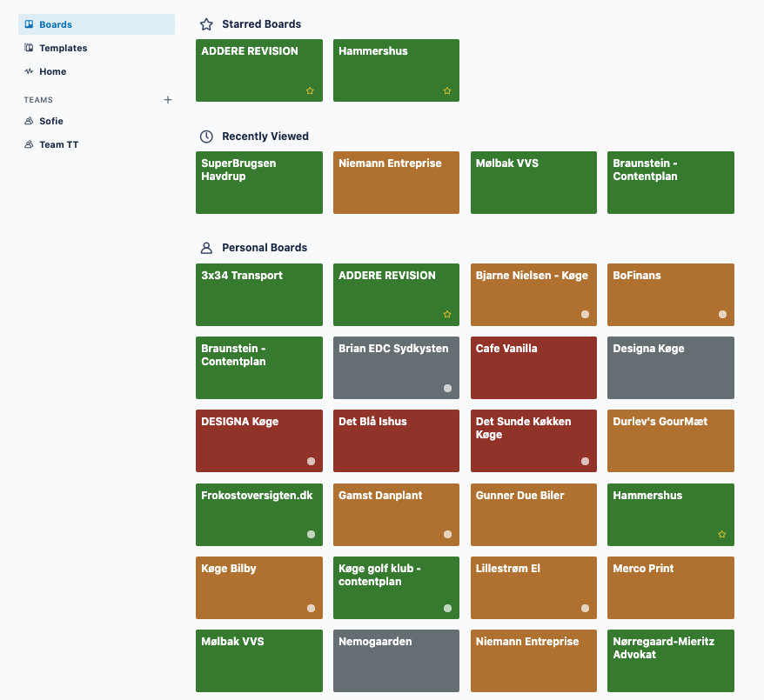The width and height of the screenshot is (764, 700).
Task: Open the Sofie team
Action: coord(97,121)
